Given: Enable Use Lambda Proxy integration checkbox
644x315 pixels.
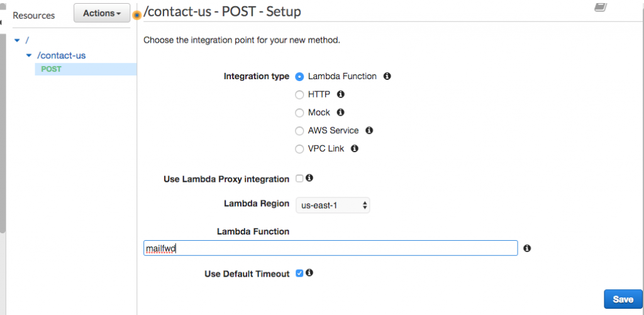Looking at the screenshot, I should click(299, 179).
